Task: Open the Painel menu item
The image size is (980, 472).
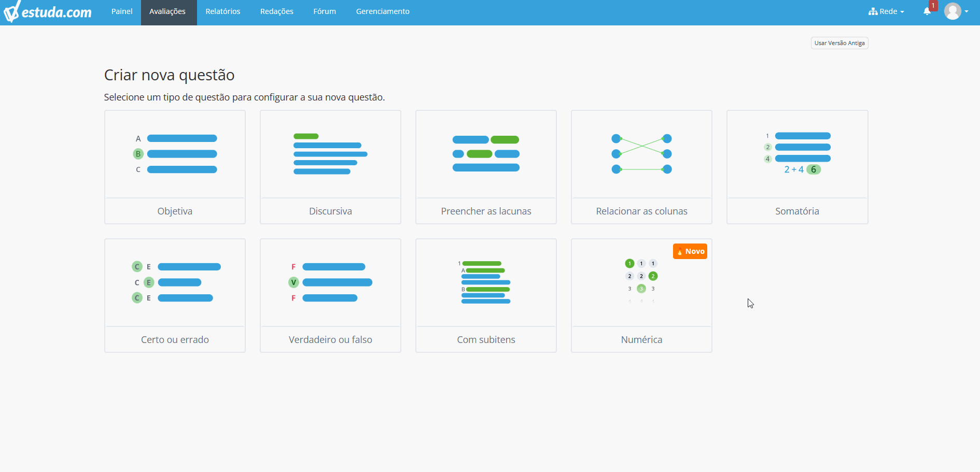Action: (x=122, y=11)
